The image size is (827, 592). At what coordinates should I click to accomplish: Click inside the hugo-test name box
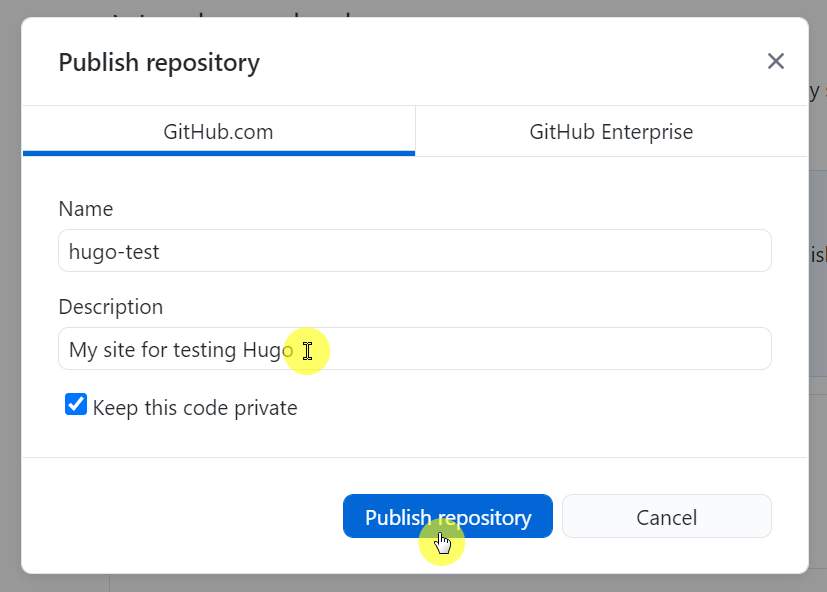point(414,251)
